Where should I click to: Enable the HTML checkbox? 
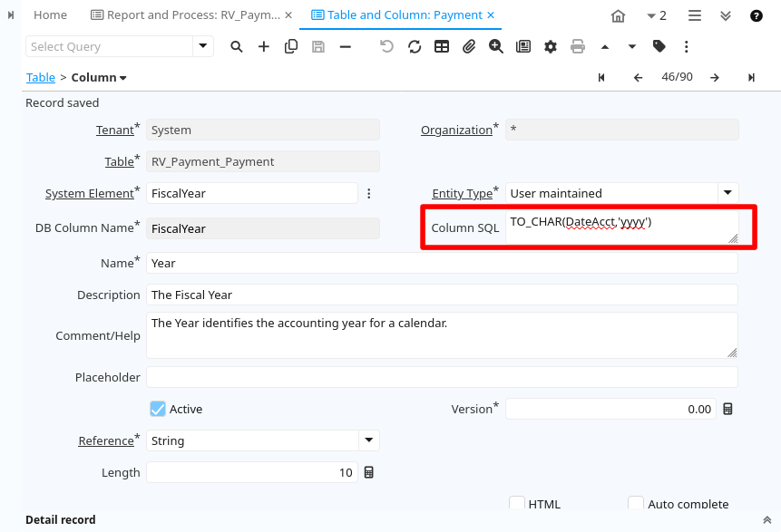(516, 504)
